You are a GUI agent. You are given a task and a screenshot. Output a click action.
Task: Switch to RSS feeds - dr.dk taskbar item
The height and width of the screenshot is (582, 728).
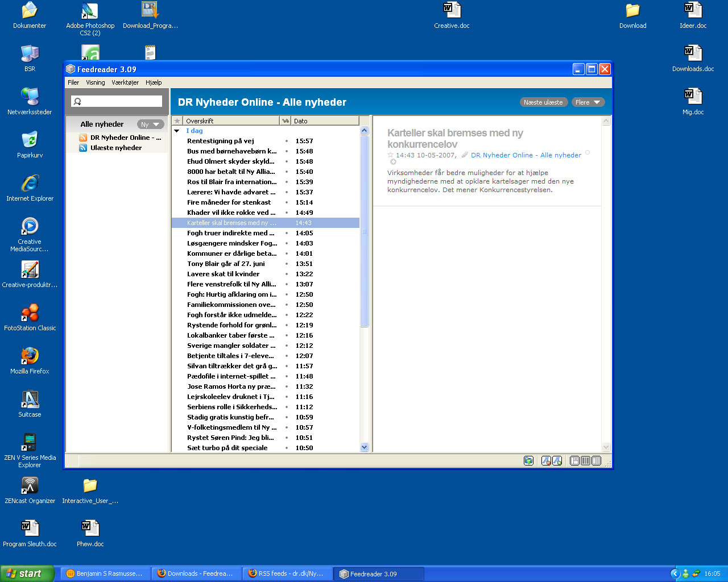point(287,573)
